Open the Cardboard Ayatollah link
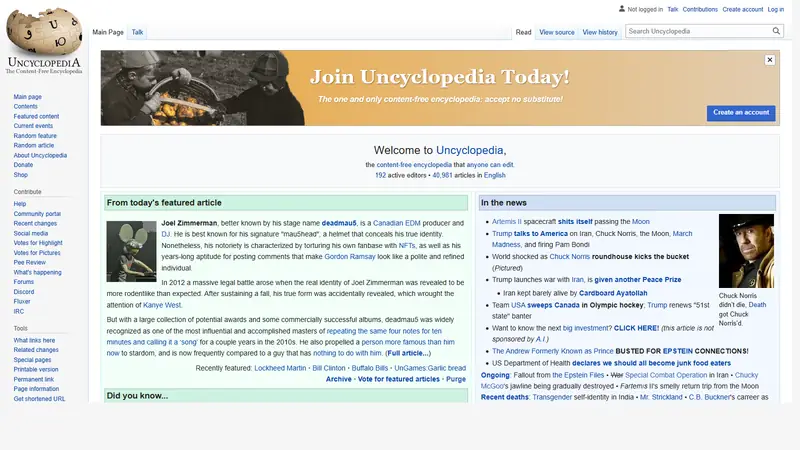This screenshot has width=800, height=450. click(613, 293)
